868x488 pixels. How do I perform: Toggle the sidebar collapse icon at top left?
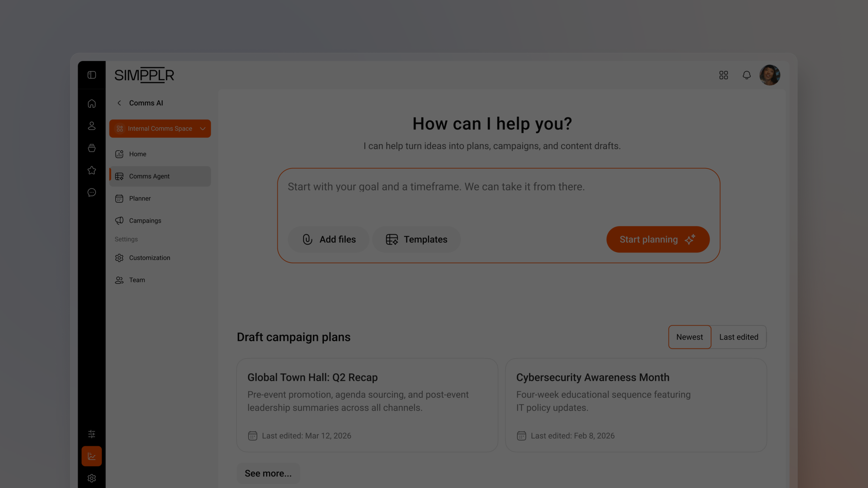92,75
